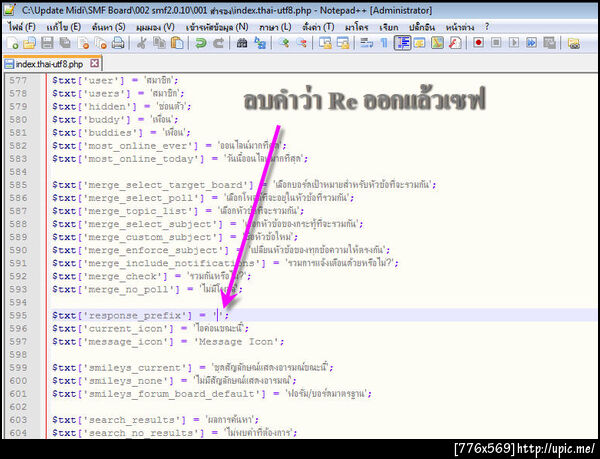The height and width of the screenshot is (459, 600).
Task: Open the ตั้งค่า (T) settings menu
Action: (318, 27)
